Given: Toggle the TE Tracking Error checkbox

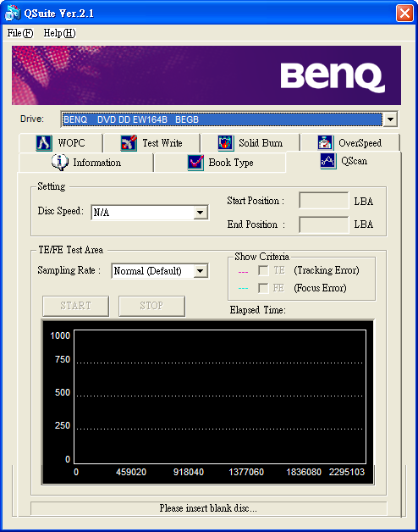Looking at the screenshot, I should [x=263, y=270].
